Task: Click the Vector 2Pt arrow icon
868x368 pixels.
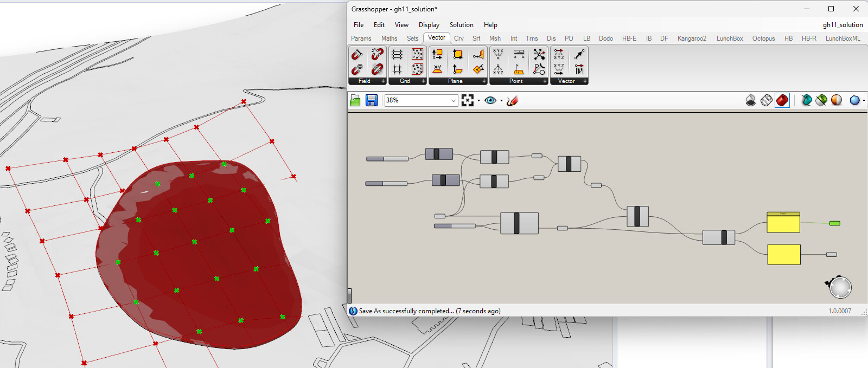Action: [x=579, y=54]
